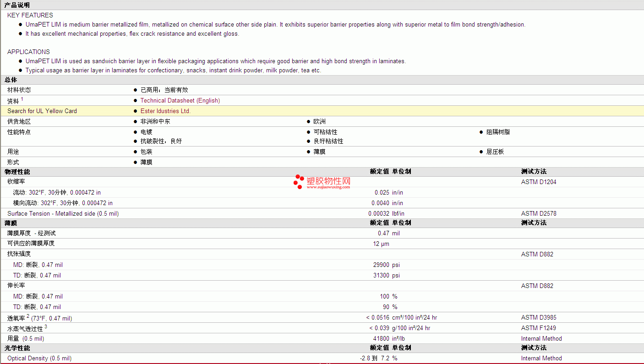Open the Ester Idustries Ltd. link
The image size is (644, 364).
coord(165,111)
